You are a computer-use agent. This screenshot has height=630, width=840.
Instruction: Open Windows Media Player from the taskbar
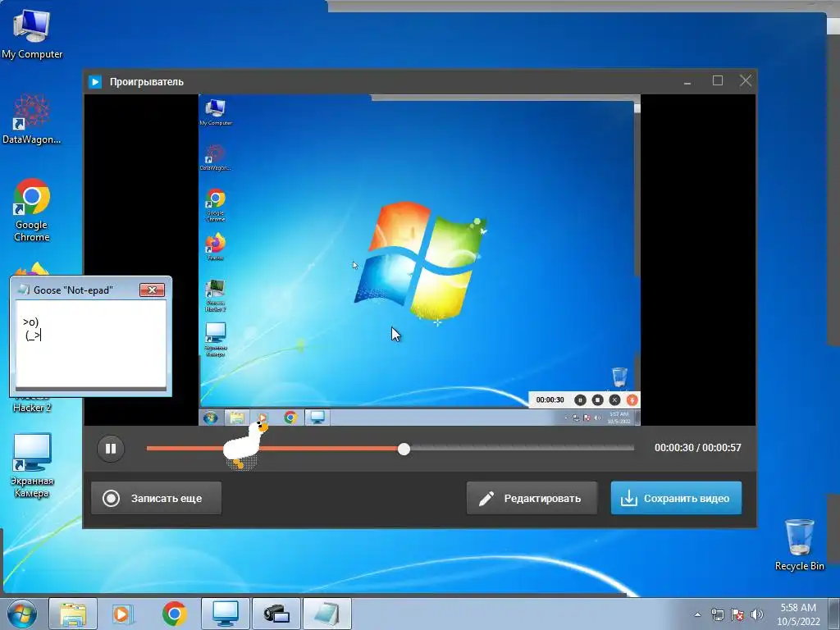coord(123,614)
